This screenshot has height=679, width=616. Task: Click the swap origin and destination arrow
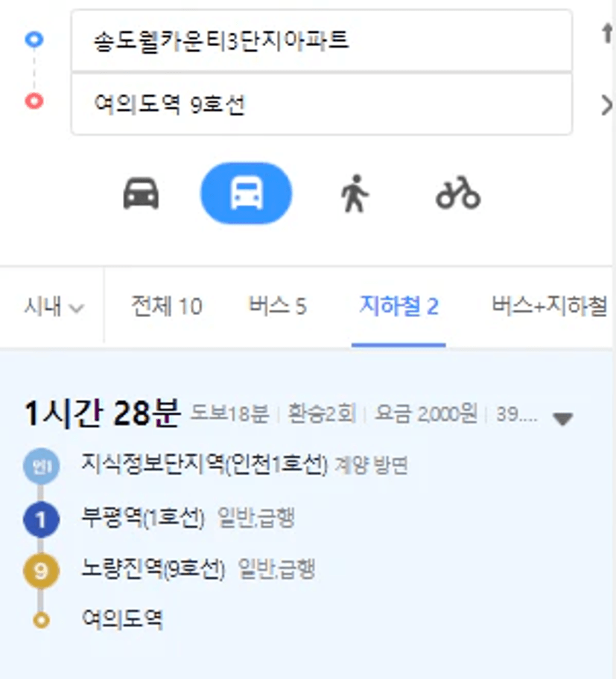click(607, 34)
